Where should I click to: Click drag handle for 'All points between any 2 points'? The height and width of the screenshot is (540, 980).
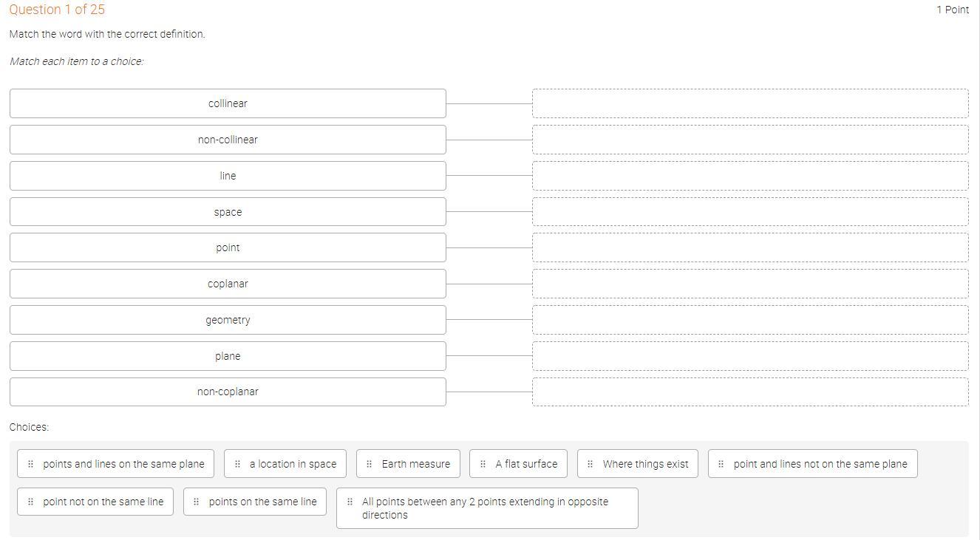click(350, 502)
